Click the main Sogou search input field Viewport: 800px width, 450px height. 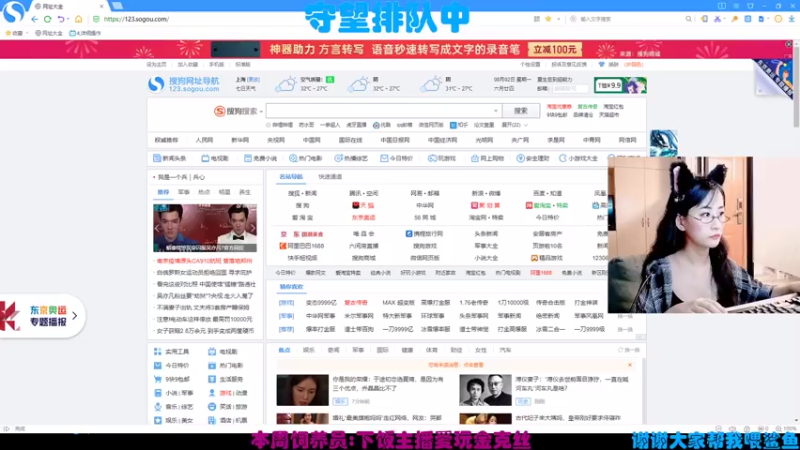[383, 111]
